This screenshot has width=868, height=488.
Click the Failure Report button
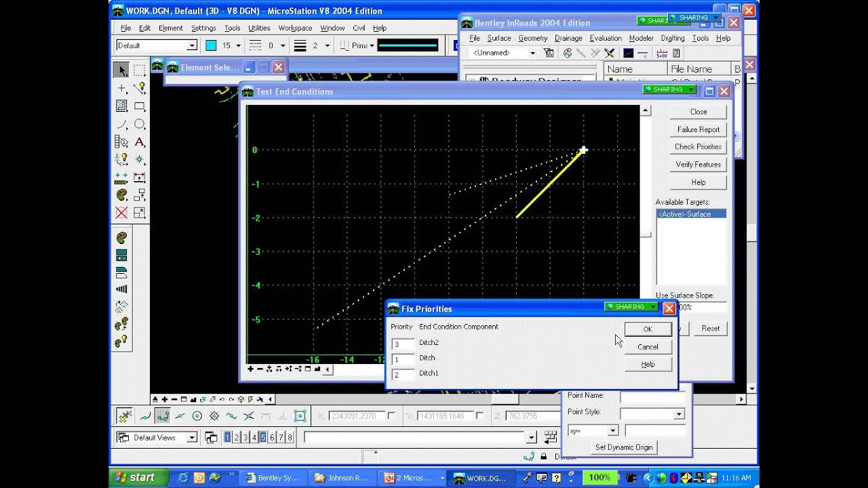(698, 129)
